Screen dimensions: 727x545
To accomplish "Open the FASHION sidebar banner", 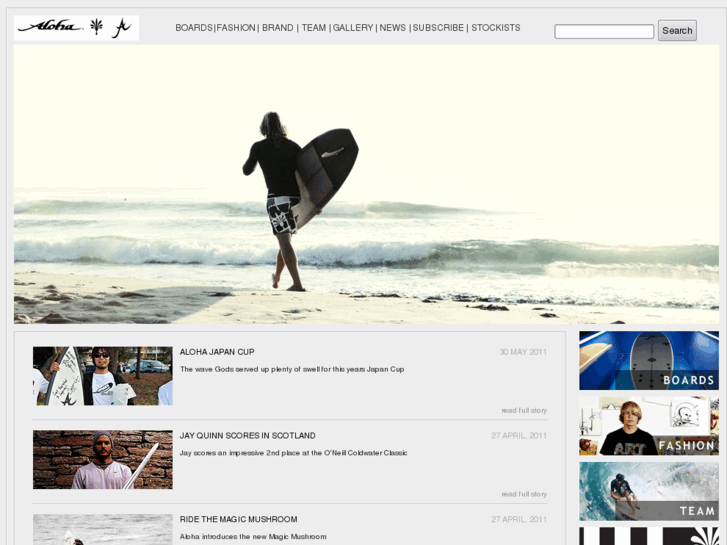I will (649, 426).
